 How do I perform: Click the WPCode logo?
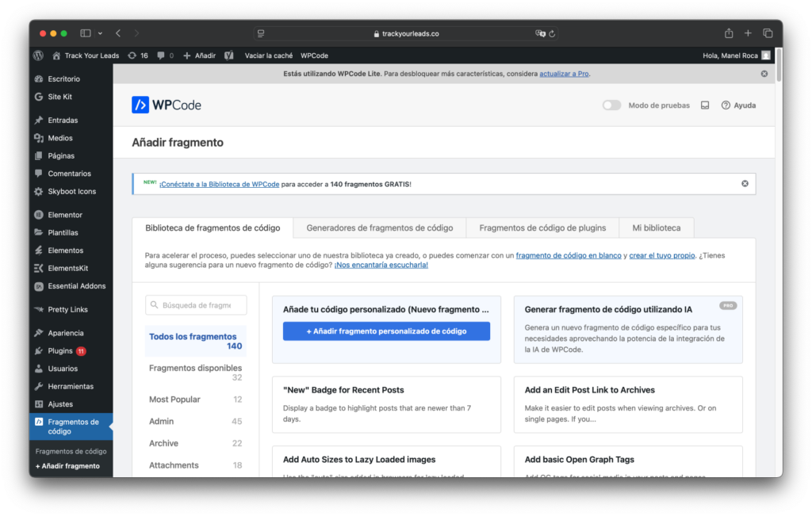(167, 105)
